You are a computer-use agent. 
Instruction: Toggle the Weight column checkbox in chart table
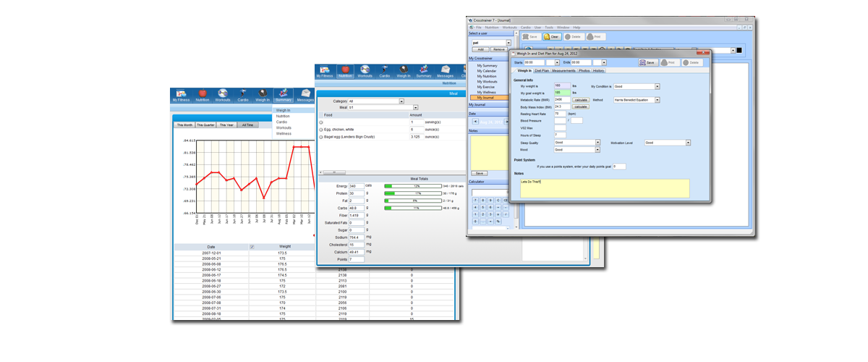point(252,247)
